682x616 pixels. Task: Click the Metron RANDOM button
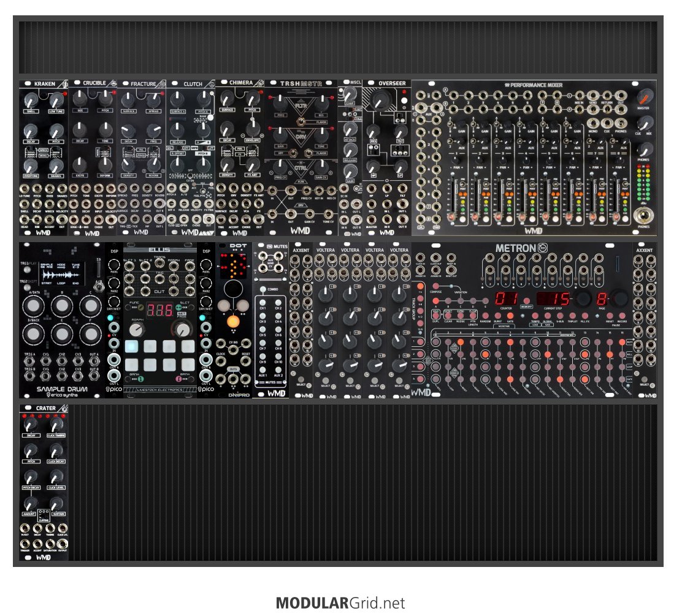point(485,316)
